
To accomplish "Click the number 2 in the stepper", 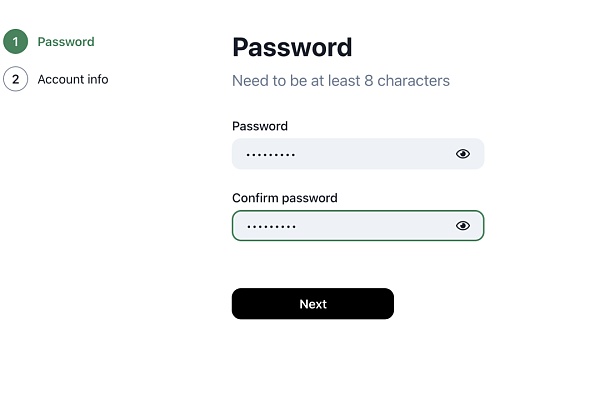I will [15, 79].
